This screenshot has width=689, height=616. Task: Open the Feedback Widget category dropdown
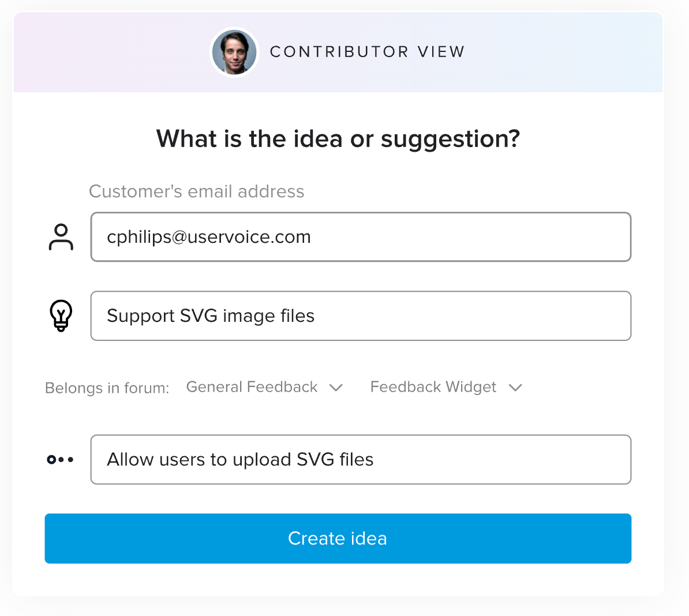click(447, 387)
